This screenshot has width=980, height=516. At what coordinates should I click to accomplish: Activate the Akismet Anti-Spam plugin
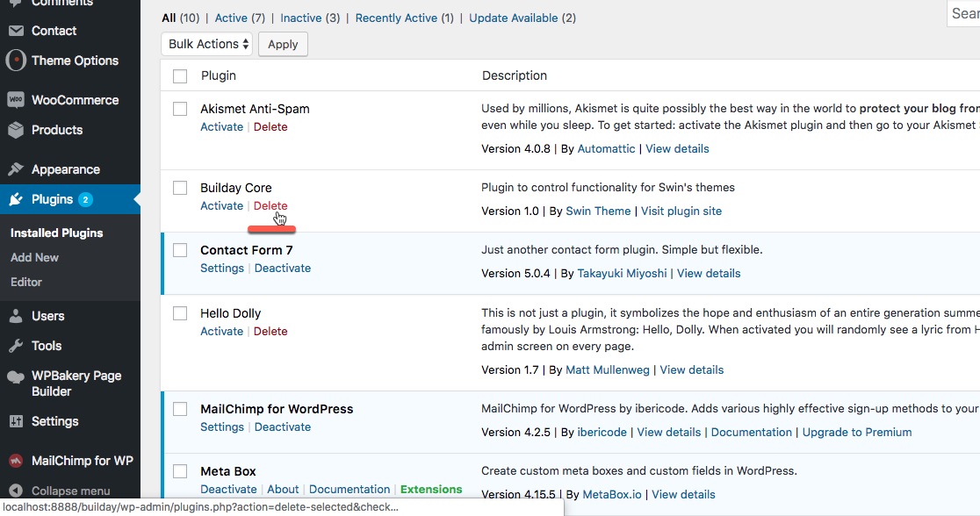point(222,127)
